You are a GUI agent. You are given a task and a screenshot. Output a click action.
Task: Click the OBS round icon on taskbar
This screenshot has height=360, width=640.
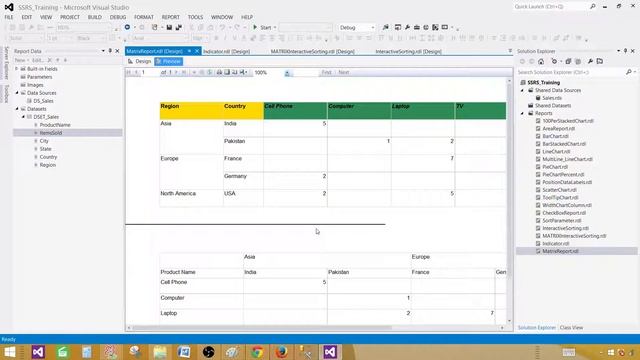coord(209,352)
